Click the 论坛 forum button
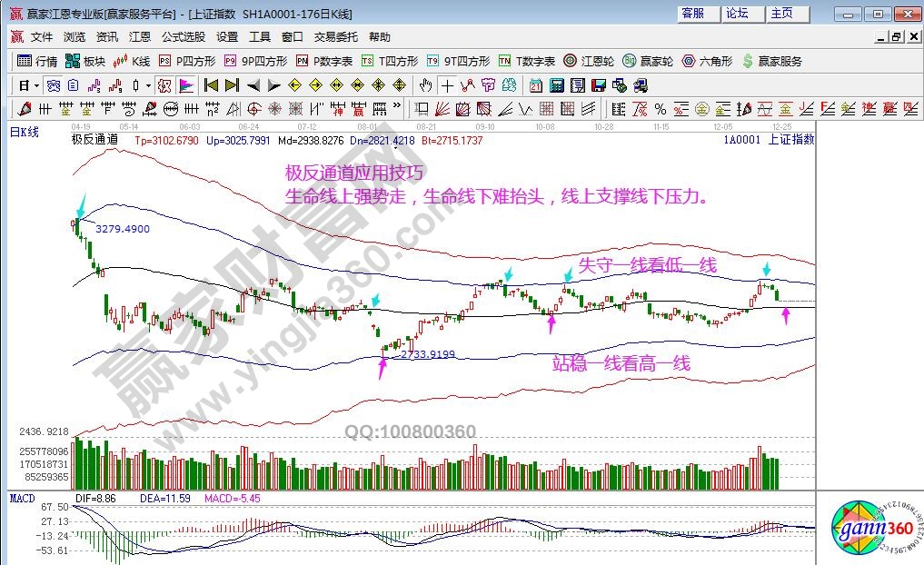 (737, 14)
